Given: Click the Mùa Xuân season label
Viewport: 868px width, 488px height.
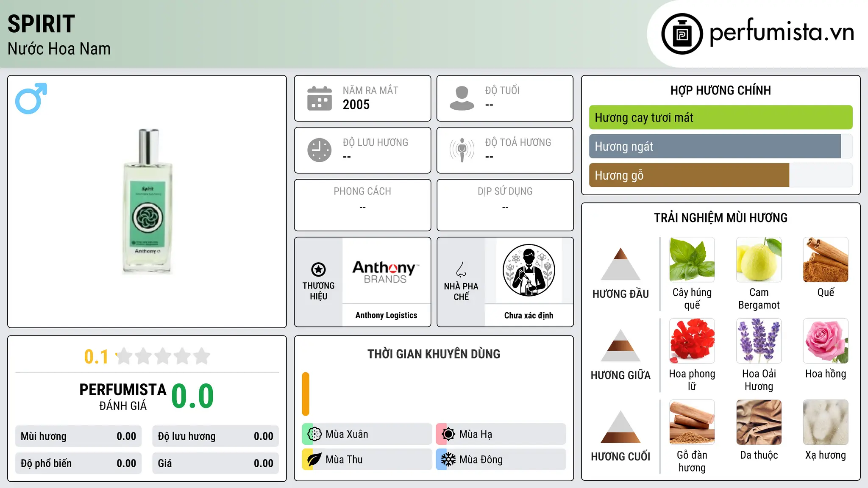Looking at the screenshot, I should coord(347,434).
